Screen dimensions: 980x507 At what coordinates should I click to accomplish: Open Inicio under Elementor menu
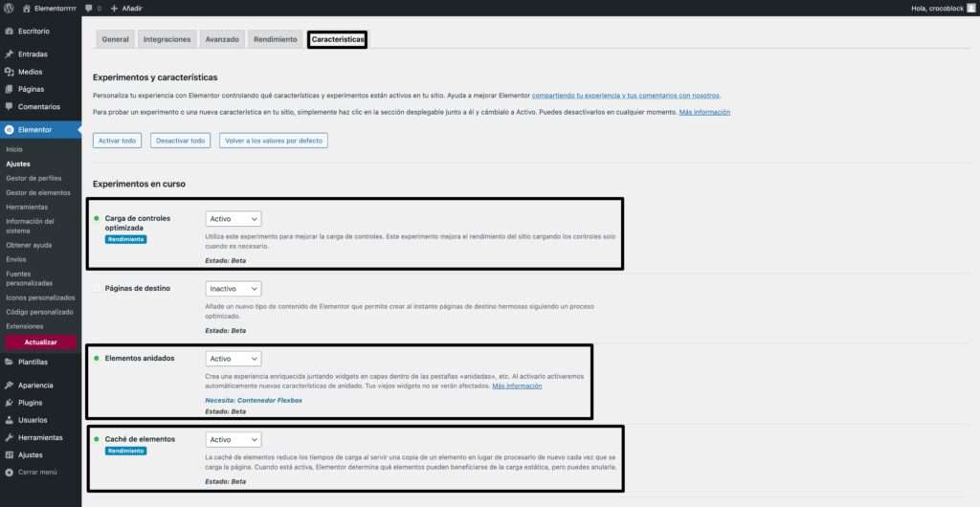(14, 150)
